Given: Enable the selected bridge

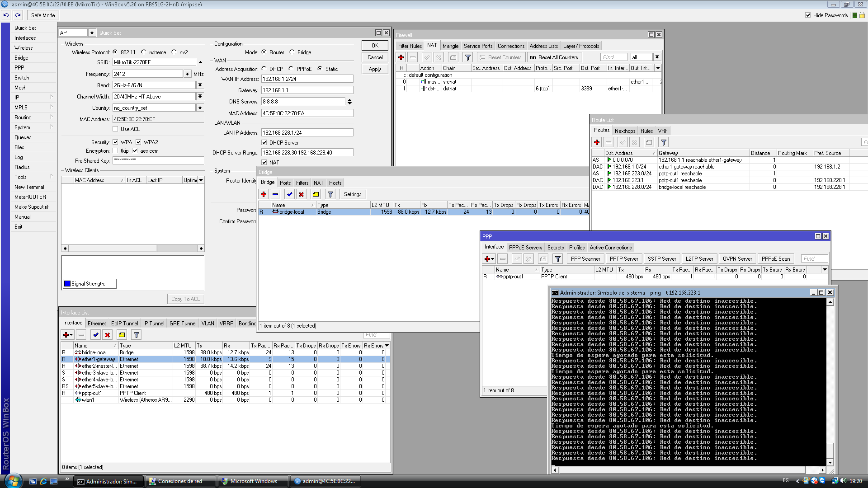Looking at the screenshot, I should (290, 194).
